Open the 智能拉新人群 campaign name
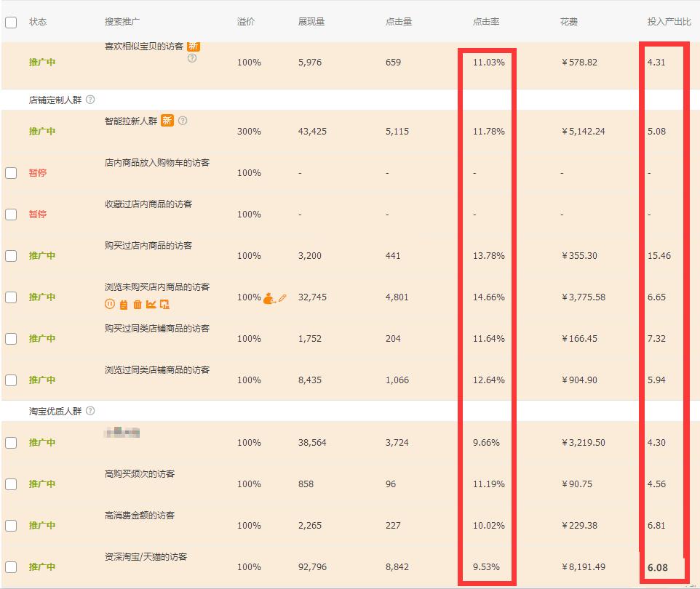700x589 pixels. coord(131,121)
